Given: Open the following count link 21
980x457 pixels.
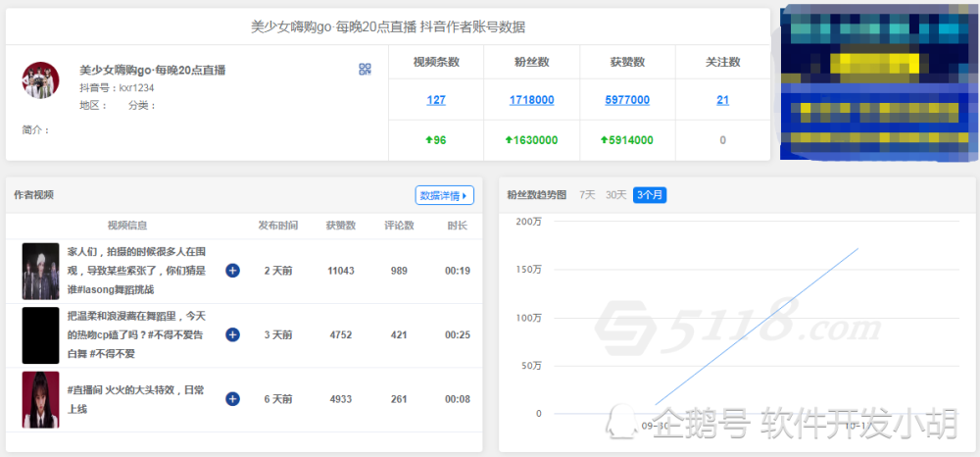Looking at the screenshot, I should pyautogui.click(x=723, y=100).
